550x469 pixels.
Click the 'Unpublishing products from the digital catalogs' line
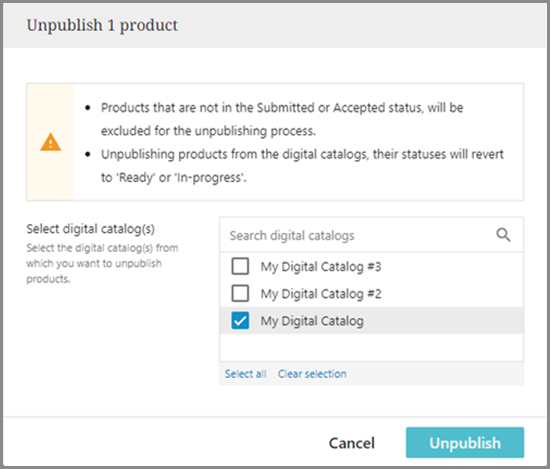[x=302, y=154]
